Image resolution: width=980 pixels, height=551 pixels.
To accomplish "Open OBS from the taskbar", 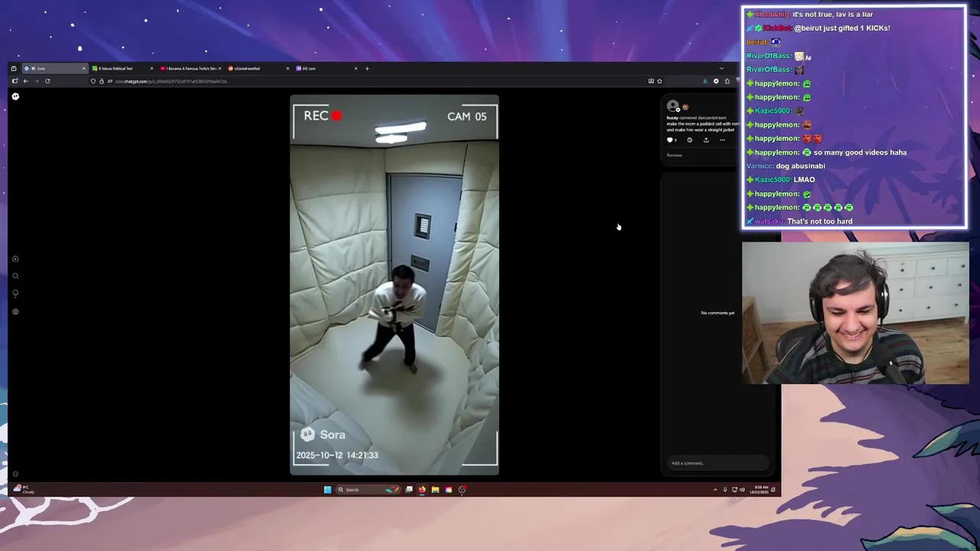I will coord(462,490).
